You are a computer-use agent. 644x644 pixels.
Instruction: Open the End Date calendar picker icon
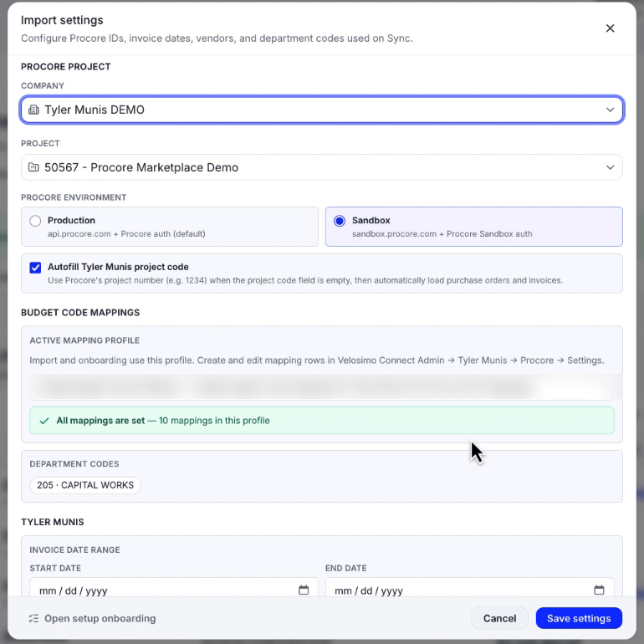(x=599, y=590)
